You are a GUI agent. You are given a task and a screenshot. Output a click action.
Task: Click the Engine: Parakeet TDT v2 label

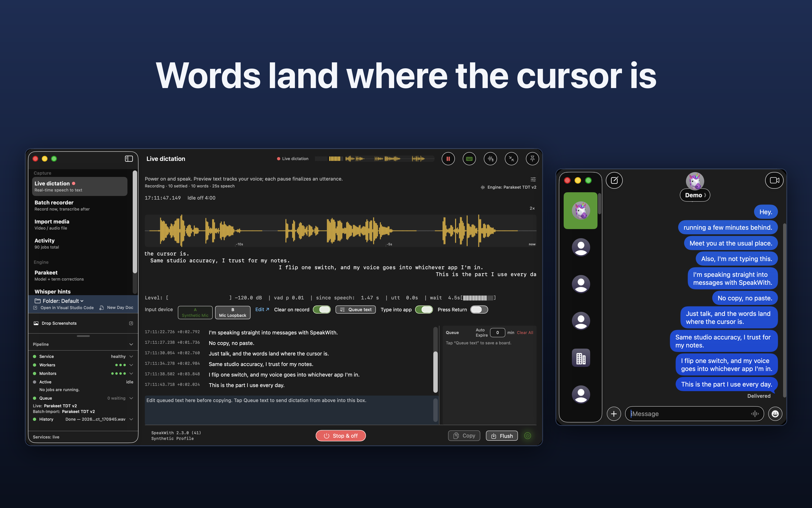(512, 187)
